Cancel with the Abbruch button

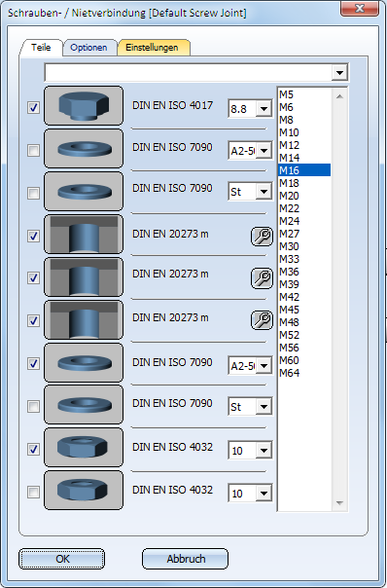tap(186, 559)
